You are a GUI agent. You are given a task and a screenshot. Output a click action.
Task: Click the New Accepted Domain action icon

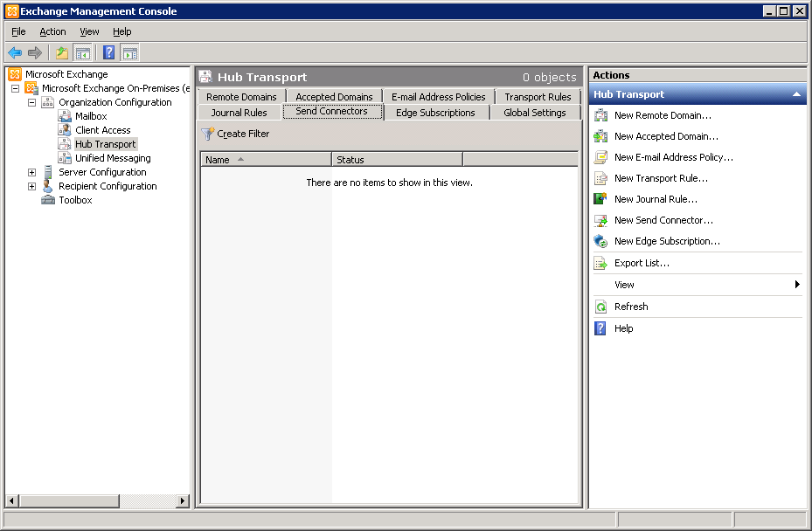click(600, 136)
